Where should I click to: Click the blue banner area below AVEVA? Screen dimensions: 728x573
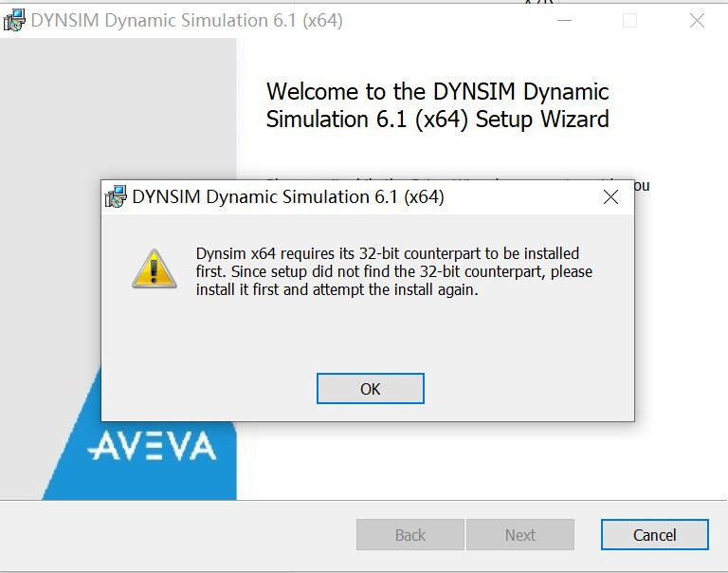142,482
